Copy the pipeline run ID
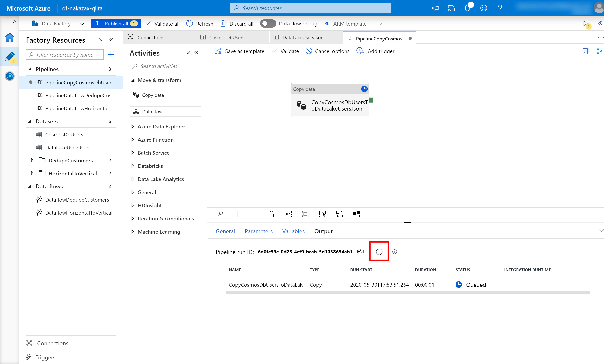The width and height of the screenshot is (604, 364). 360,251
